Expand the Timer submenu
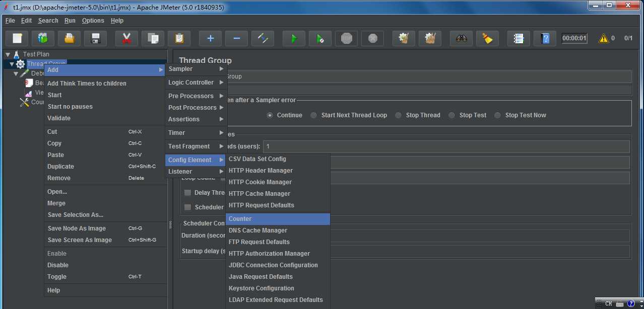 click(x=196, y=133)
